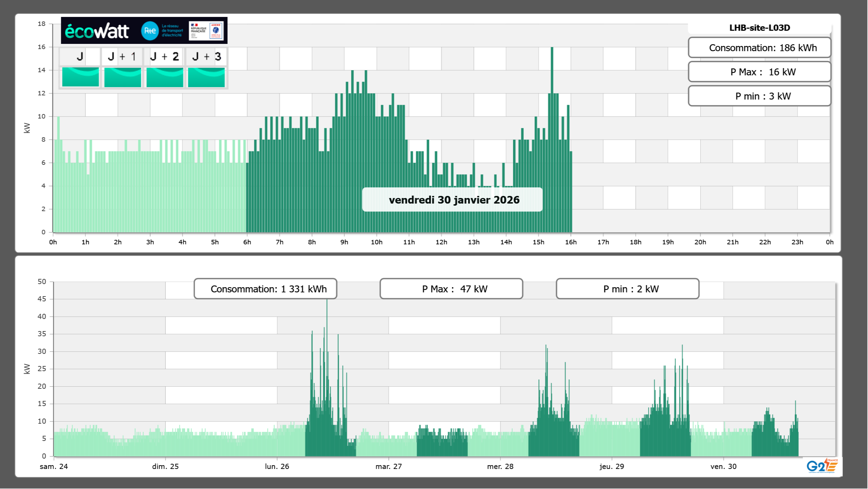Click the P min : 3 kW box
Image resolution: width=868 pixels, height=489 pixels.
pyautogui.click(x=759, y=96)
